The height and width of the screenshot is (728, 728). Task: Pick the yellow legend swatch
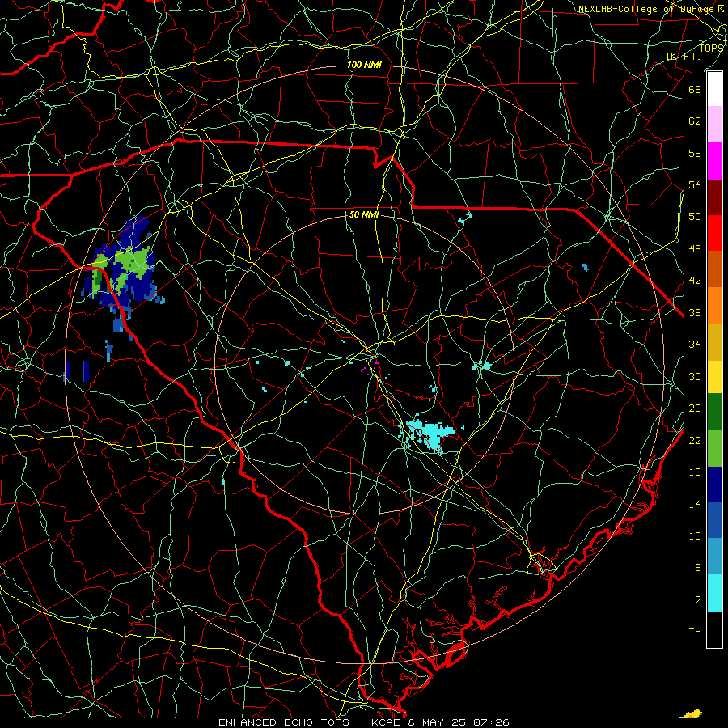(x=714, y=377)
